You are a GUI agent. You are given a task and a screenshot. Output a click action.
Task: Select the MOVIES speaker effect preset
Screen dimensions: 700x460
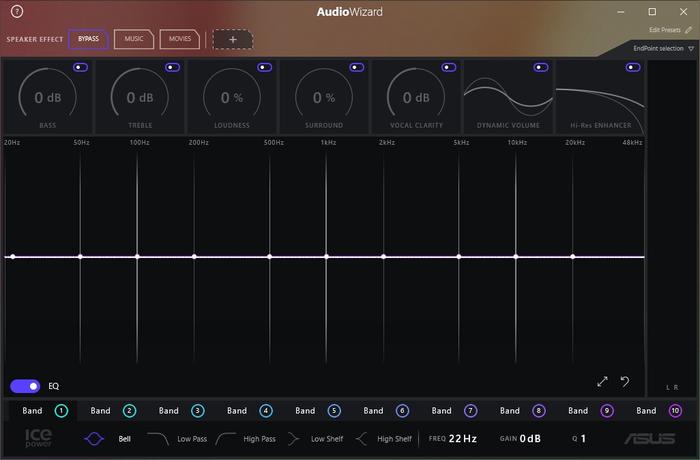[179, 39]
